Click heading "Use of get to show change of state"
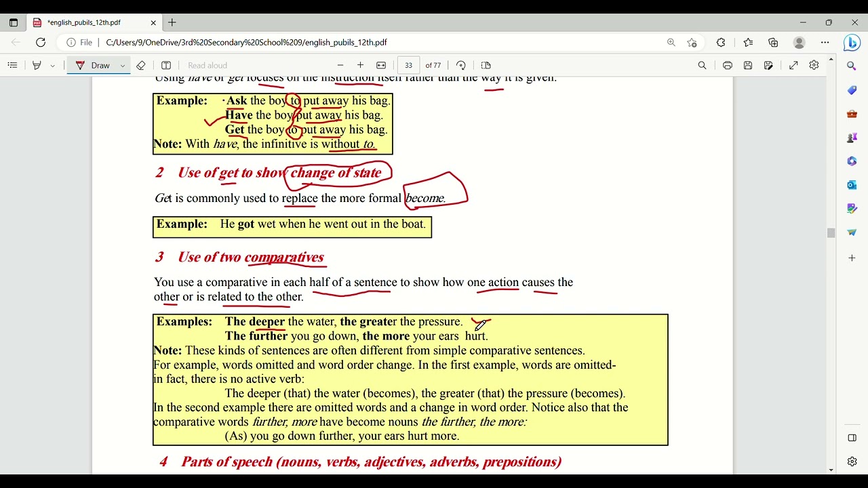Image resolution: width=868 pixels, height=488 pixels. [x=279, y=173]
